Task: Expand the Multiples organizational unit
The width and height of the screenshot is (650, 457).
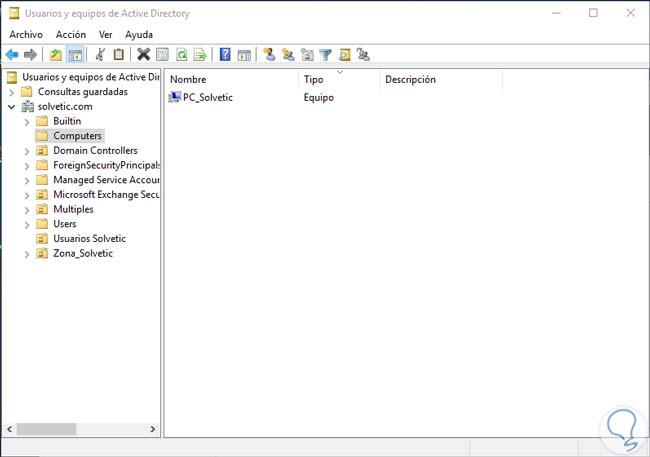Action: point(27,210)
